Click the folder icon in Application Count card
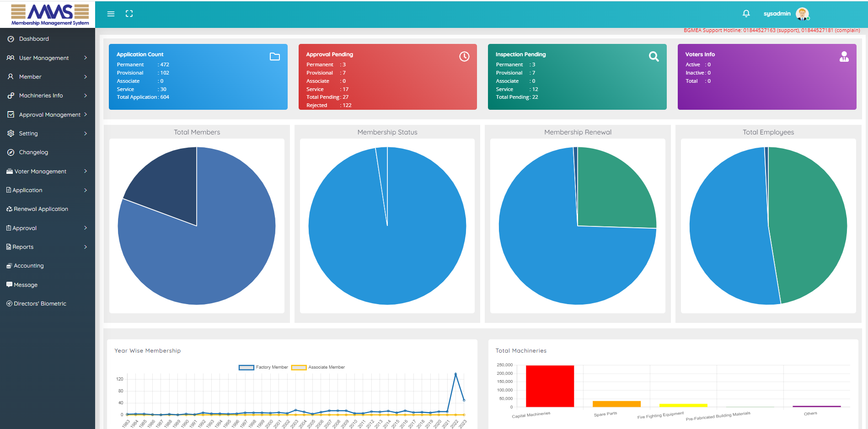Viewport: 868px width, 429px height. pyautogui.click(x=274, y=57)
